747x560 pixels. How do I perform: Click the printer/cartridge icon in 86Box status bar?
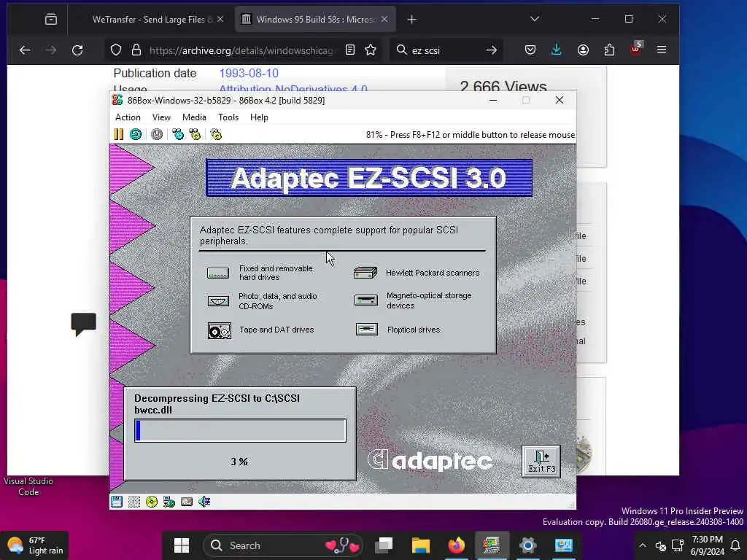186,502
